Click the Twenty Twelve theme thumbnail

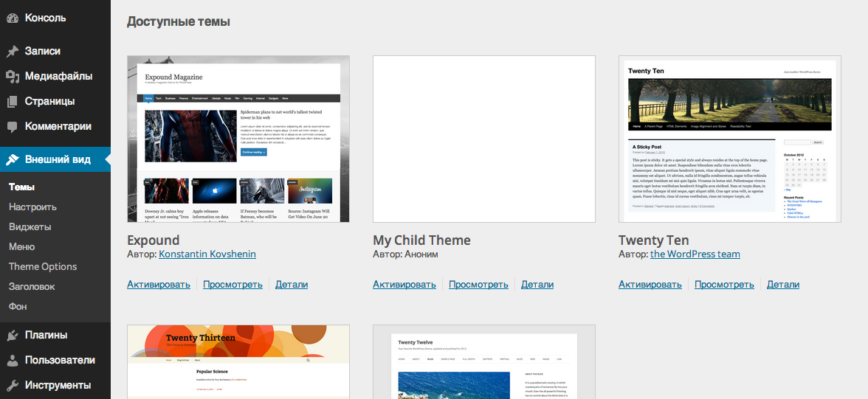pyautogui.click(x=484, y=361)
